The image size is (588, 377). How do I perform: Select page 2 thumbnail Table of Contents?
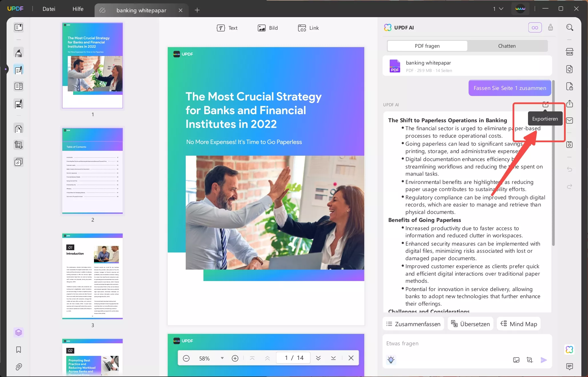pyautogui.click(x=93, y=171)
